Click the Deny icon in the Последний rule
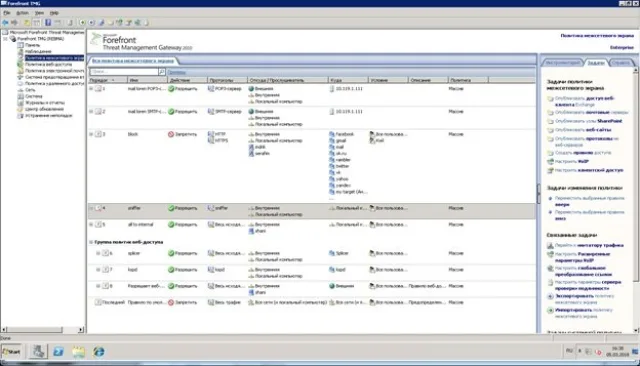This screenshot has width=640, height=366. pyautogui.click(x=171, y=302)
